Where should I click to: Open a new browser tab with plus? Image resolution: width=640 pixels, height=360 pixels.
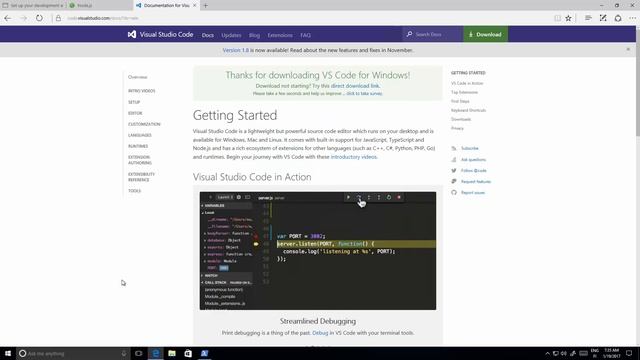click(x=205, y=5)
